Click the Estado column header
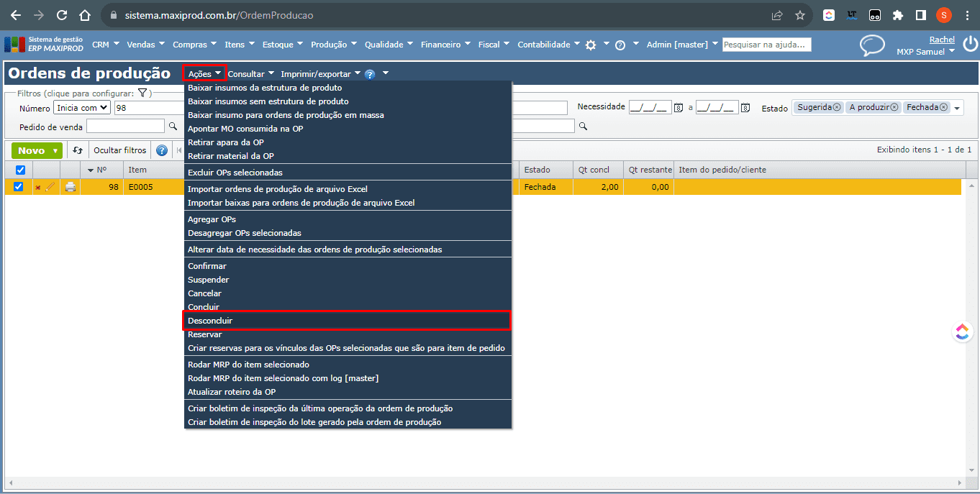The height and width of the screenshot is (494, 980). tap(545, 170)
